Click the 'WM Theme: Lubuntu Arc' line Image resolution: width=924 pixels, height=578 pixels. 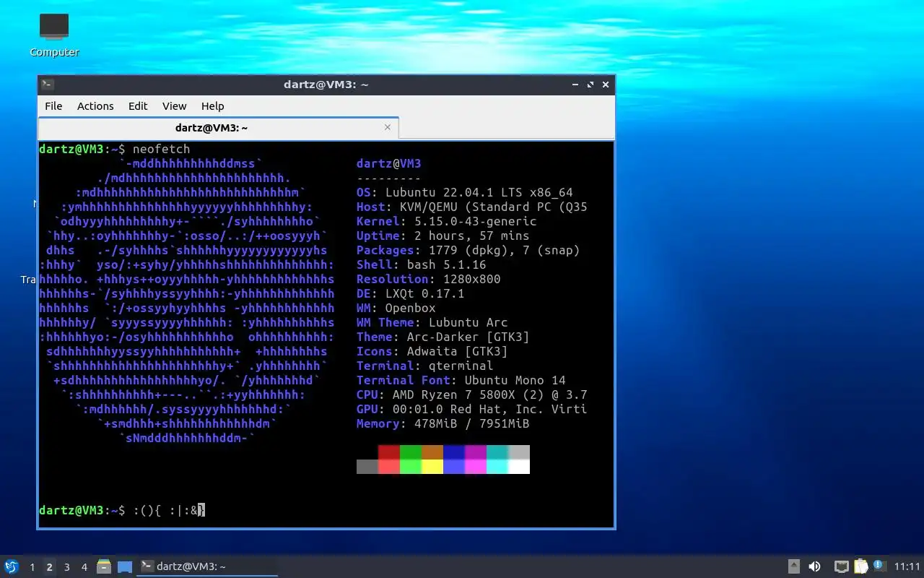[432, 322]
